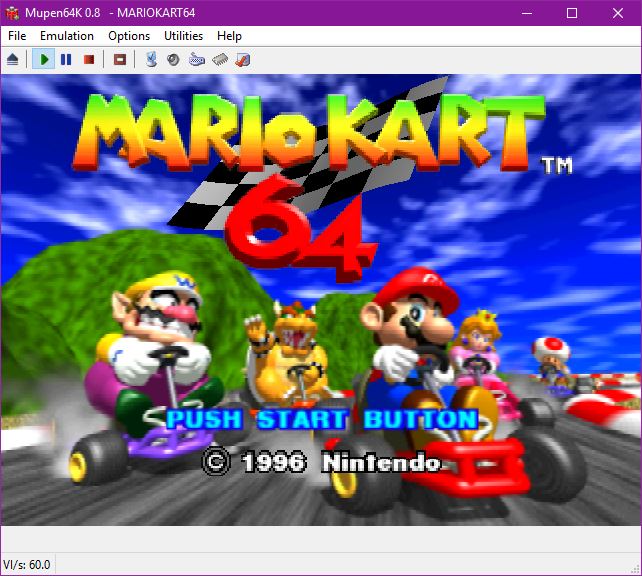This screenshot has height=576, width=642.
Task: Open the Options menu
Action: click(x=129, y=36)
